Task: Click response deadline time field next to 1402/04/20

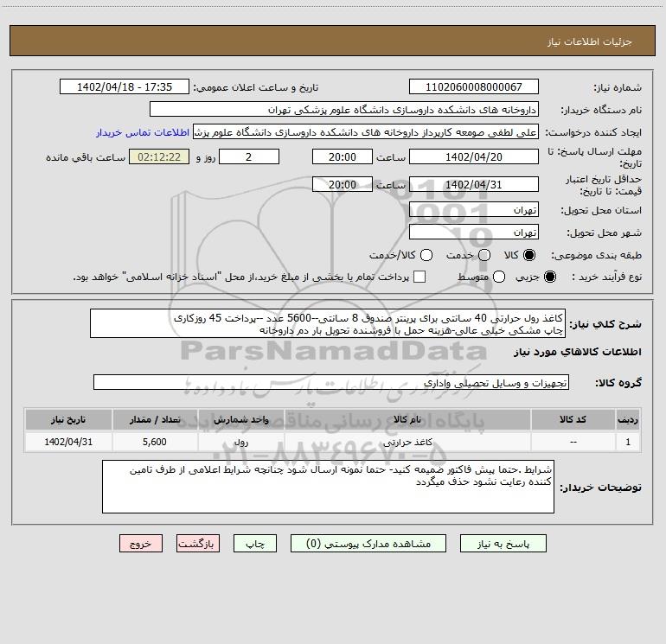Action: [x=343, y=156]
